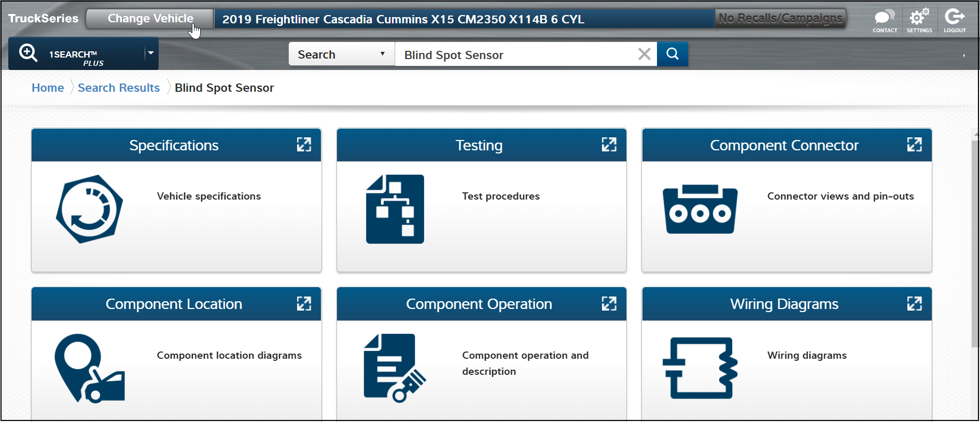980x422 pixels.
Task: Open Settings gear icon
Action: tap(919, 18)
